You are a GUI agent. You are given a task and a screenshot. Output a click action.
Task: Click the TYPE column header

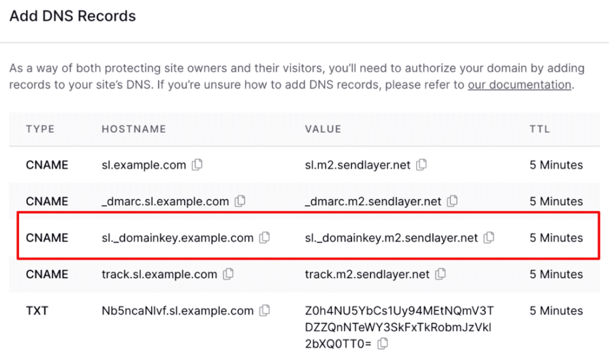click(x=40, y=129)
